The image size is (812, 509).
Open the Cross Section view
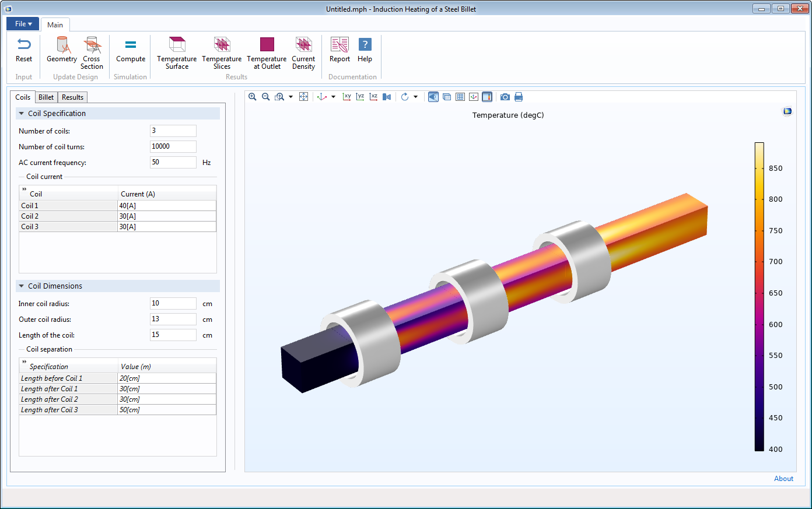pyautogui.click(x=92, y=51)
